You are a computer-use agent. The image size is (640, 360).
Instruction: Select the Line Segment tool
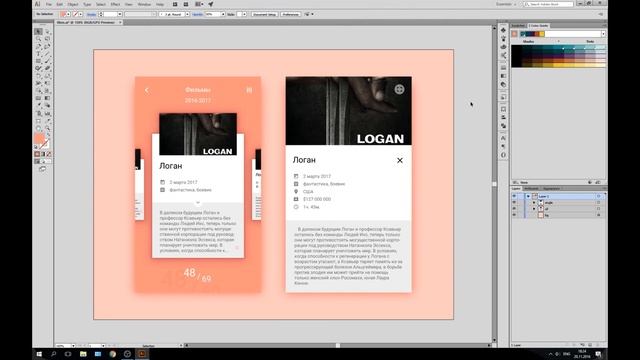pos(48,53)
